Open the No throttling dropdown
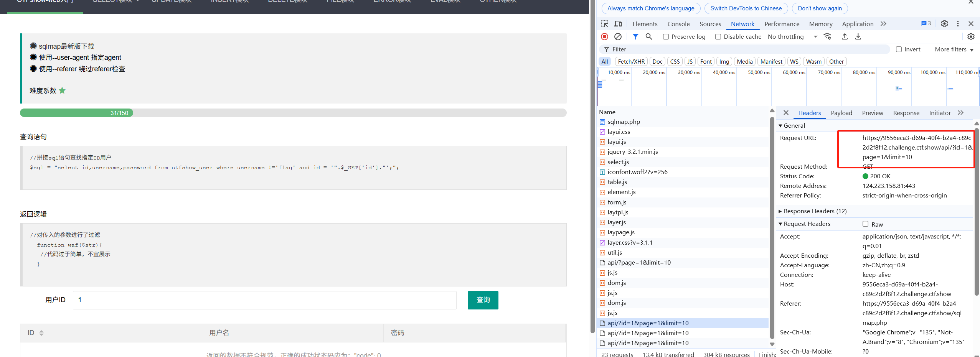980x357 pixels. (792, 36)
